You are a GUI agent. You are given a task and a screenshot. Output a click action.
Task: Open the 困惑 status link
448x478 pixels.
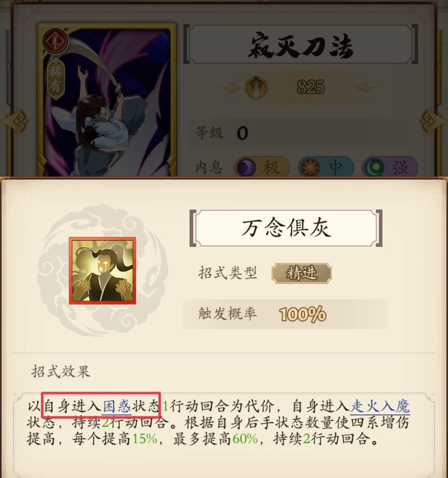click(x=117, y=406)
